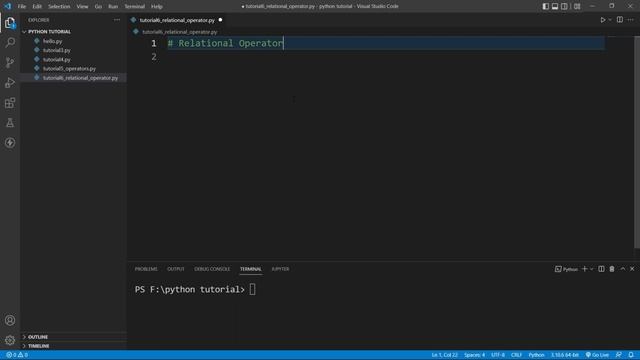Maximize the panel size with chevron up
This screenshot has height=360, width=640.
pos(622,269)
